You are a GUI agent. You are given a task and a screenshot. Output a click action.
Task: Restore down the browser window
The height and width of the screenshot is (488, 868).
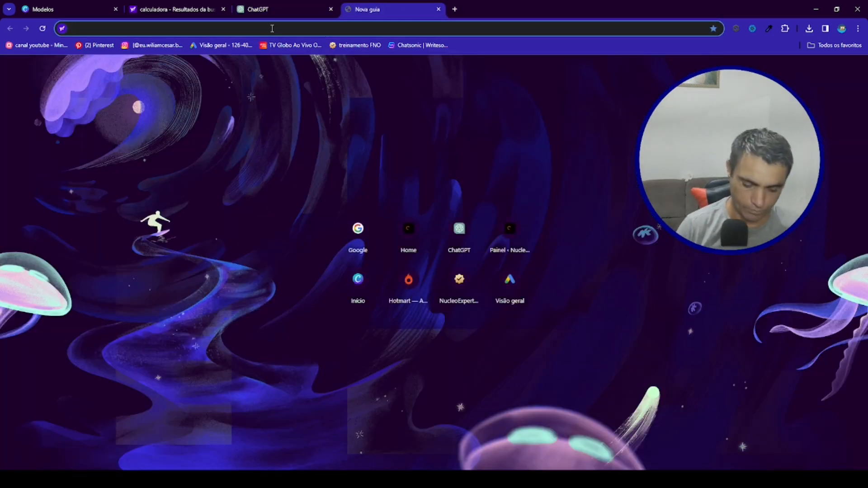pyautogui.click(x=837, y=9)
